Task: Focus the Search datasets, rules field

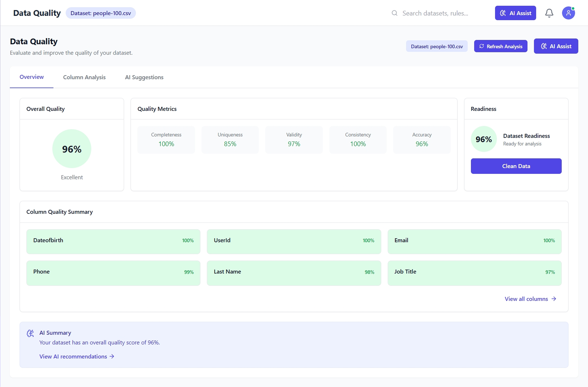Action: pos(435,13)
